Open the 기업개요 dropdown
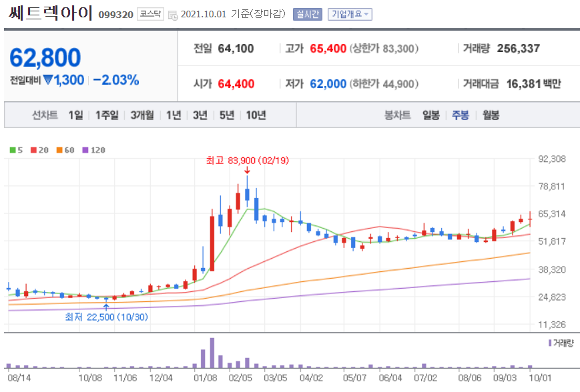580x392 pixels. tap(350, 15)
